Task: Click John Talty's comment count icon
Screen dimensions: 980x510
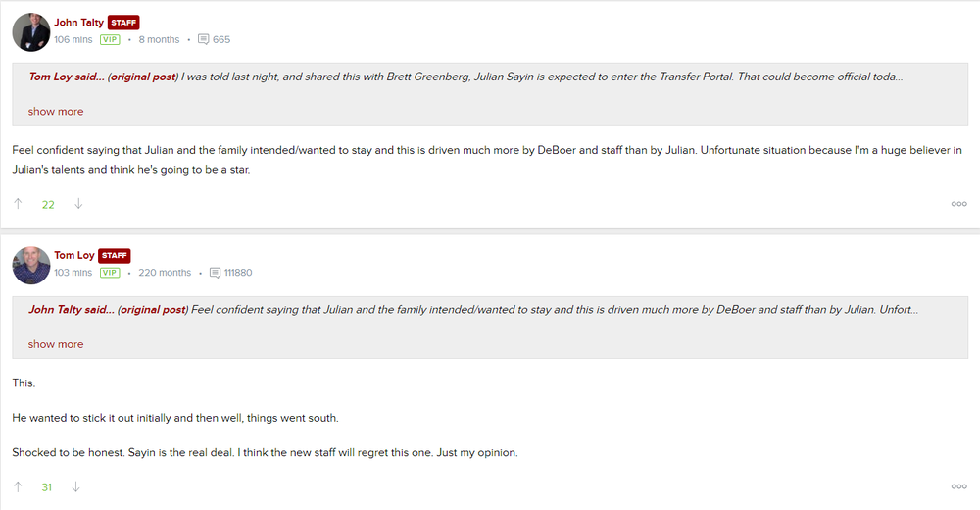Action: 203,39
